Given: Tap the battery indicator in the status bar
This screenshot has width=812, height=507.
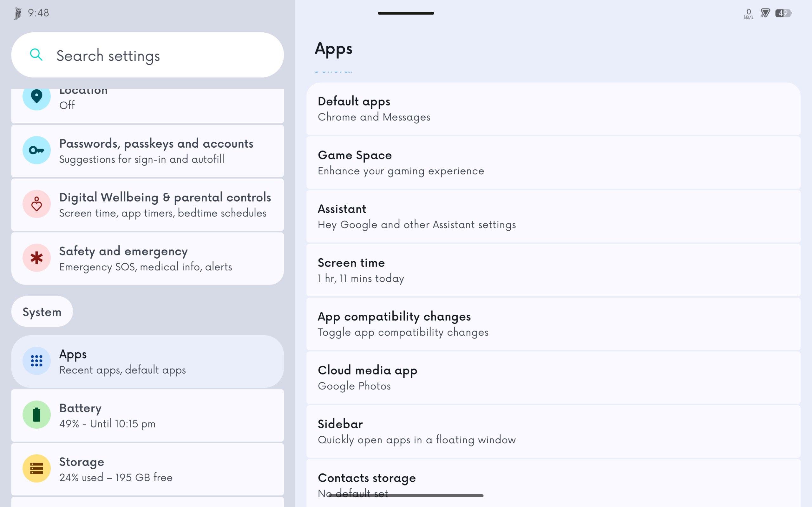Looking at the screenshot, I should [783, 13].
